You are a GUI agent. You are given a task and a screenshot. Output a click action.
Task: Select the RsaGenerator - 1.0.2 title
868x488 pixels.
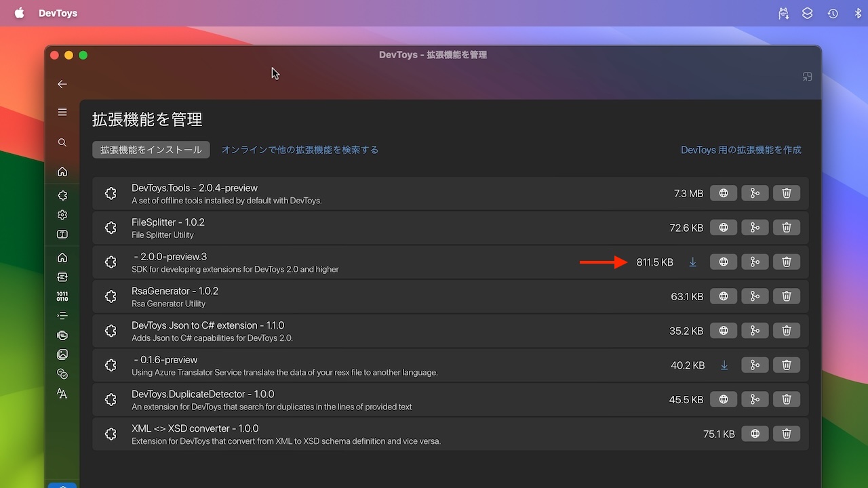point(175,291)
